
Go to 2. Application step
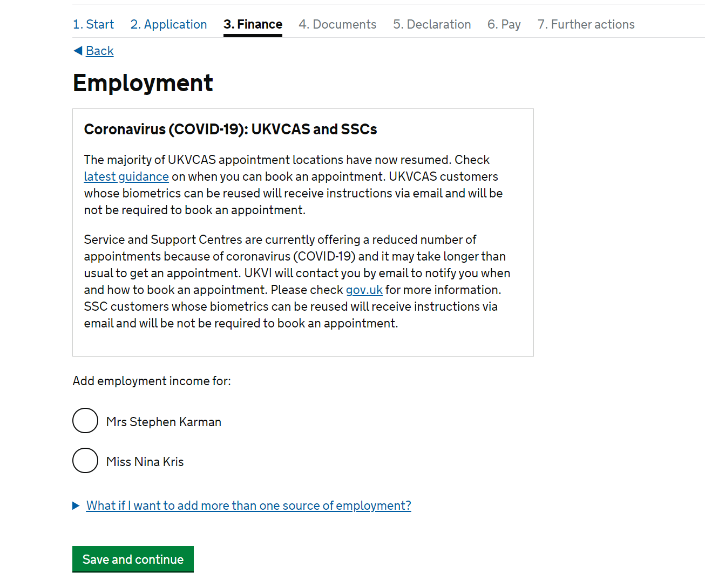(x=168, y=24)
